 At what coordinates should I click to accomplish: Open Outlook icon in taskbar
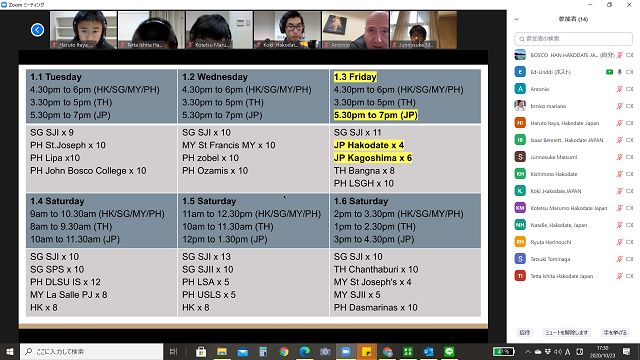[428, 351]
